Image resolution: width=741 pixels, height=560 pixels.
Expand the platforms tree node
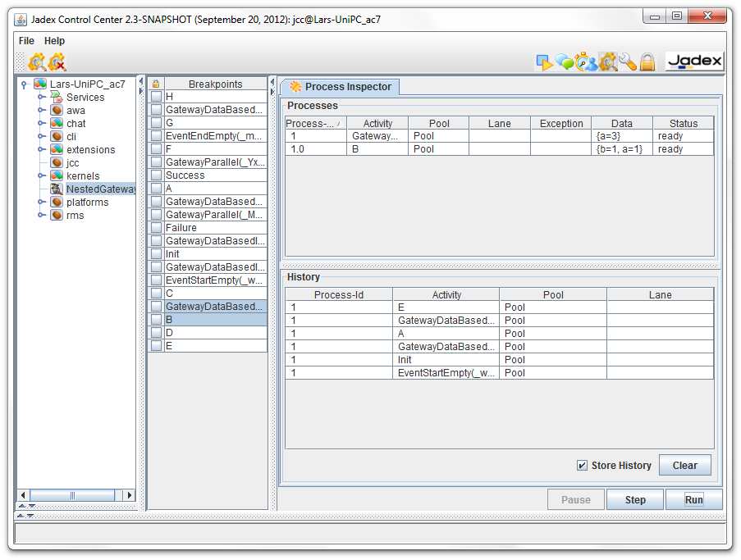coord(42,202)
